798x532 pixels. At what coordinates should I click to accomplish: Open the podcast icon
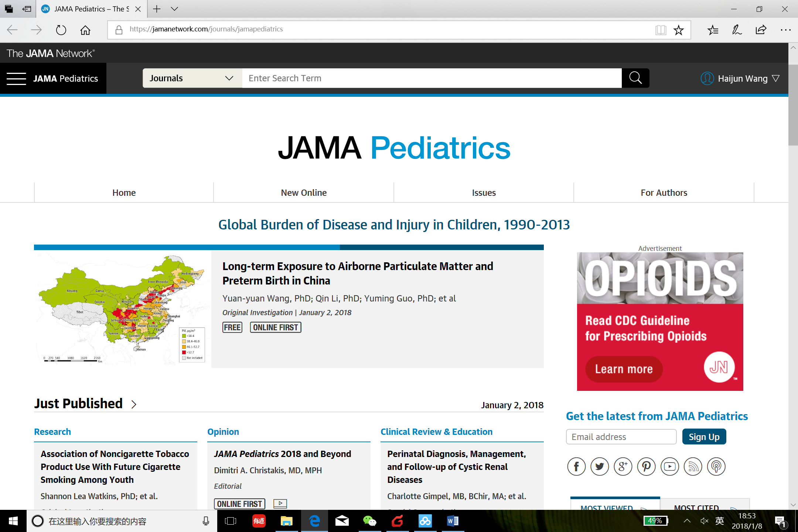[x=716, y=467]
